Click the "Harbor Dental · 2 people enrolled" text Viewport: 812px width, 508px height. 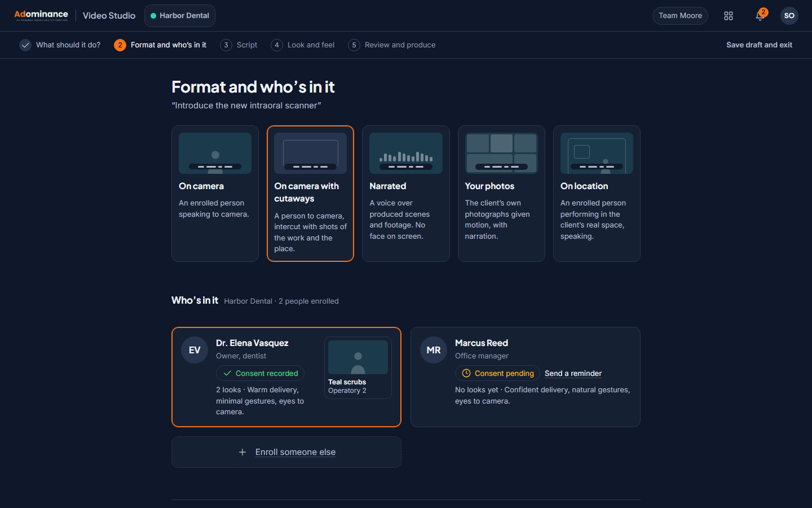click(281, 301)
